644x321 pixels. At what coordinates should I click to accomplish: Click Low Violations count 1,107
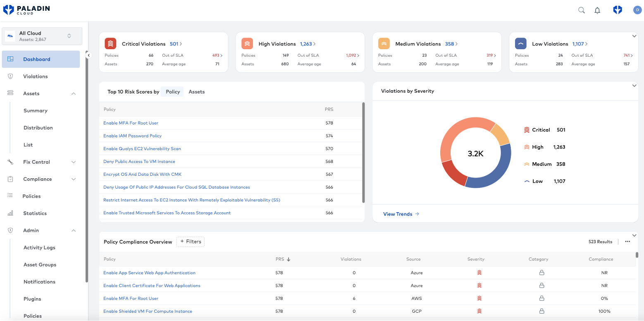pyautogui.click(x=578, y=44)
